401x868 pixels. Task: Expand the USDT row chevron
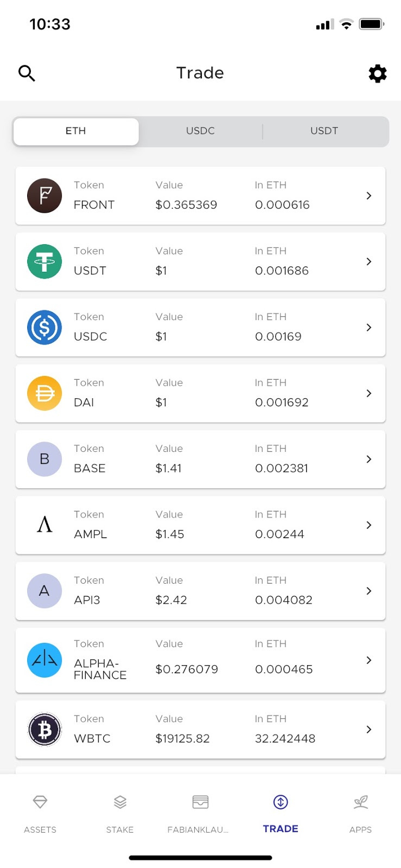tap(369, 261)
